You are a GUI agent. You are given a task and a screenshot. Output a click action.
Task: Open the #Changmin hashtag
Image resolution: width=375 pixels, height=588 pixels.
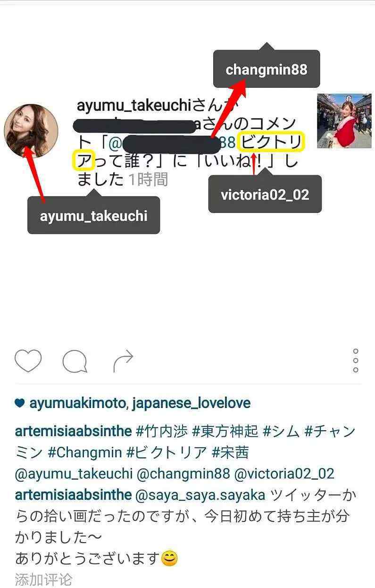(85, 452)
